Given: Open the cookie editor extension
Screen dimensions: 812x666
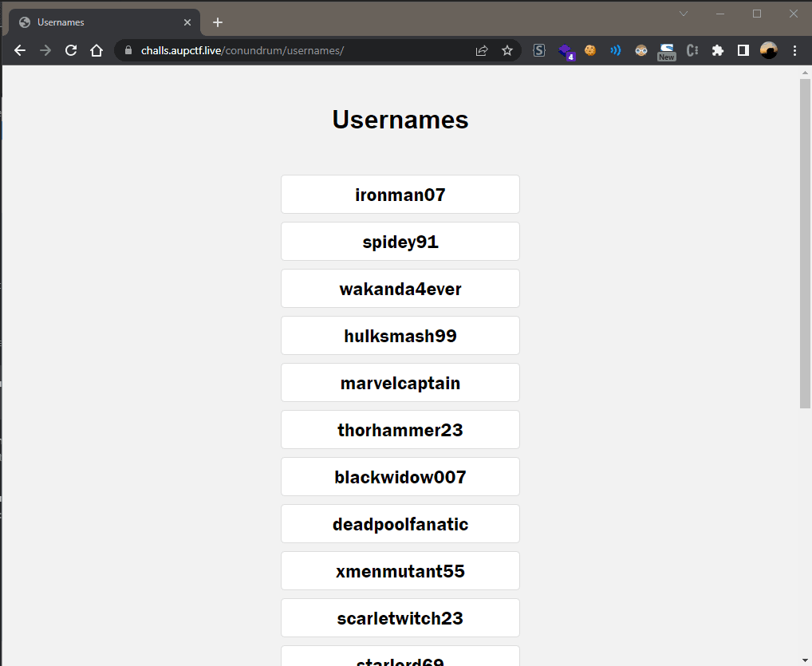Looking at the screenshot, I should pos(589,50).
